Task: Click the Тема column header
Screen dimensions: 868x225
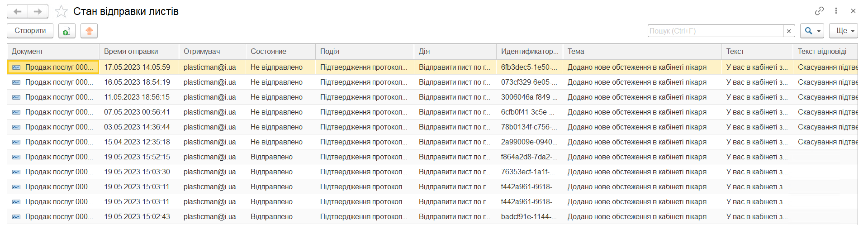Action: 576,52
